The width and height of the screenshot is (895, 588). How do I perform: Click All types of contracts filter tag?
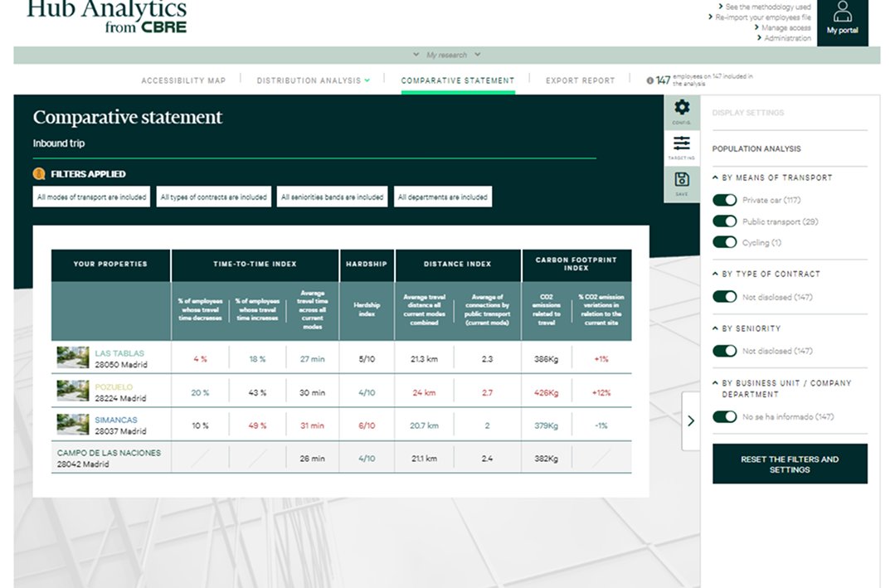pos(213,197)
